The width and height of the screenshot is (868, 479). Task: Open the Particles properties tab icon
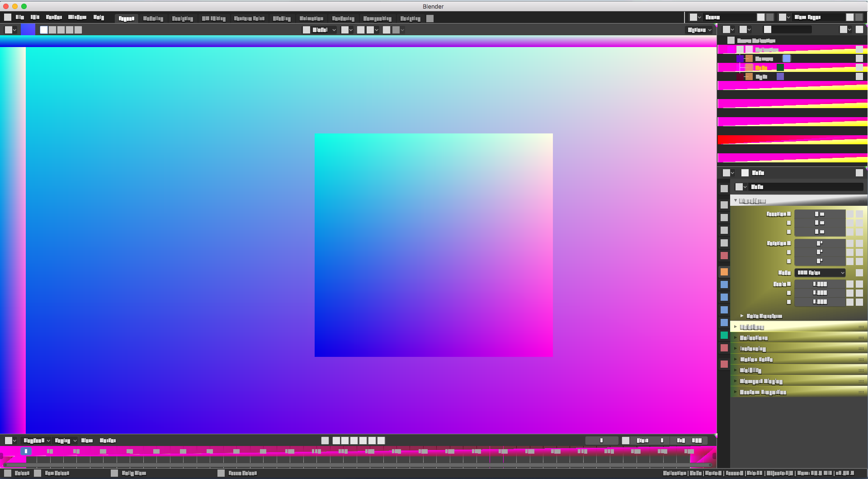pyautogui.click(x=724, y=297)
